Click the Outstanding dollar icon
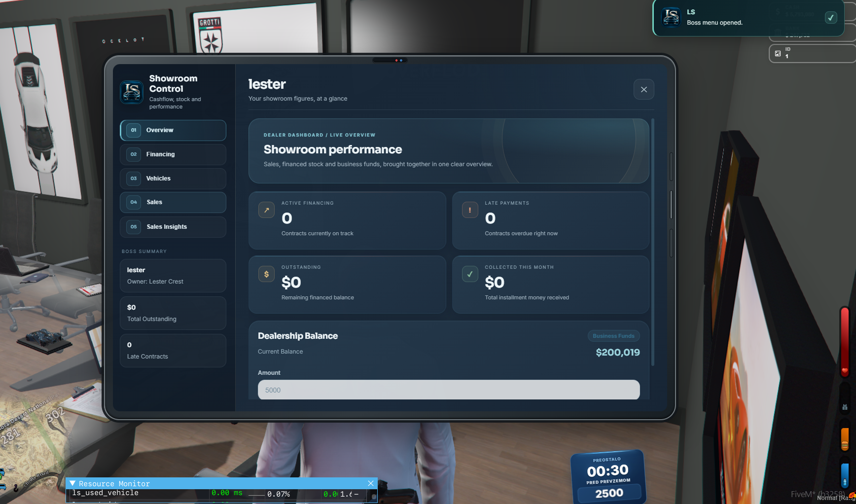Viewport: 856px width, 504px height. coord(266,274)
